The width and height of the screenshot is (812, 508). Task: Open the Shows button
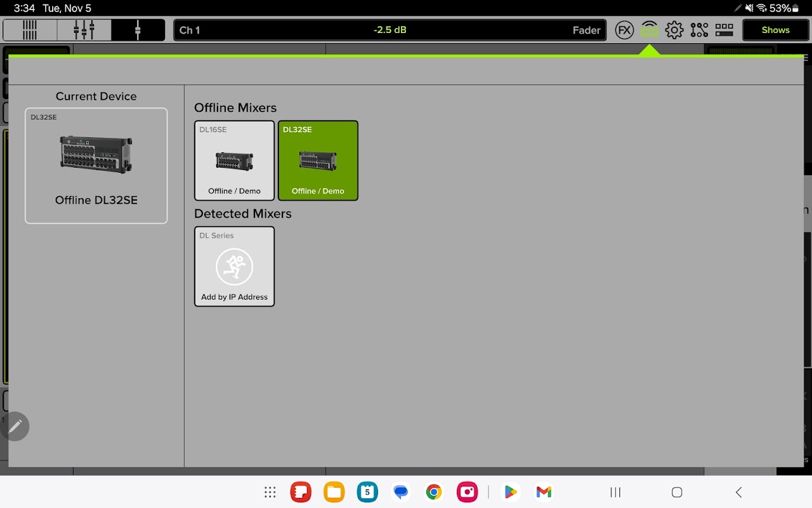click(x=775, y=30)
